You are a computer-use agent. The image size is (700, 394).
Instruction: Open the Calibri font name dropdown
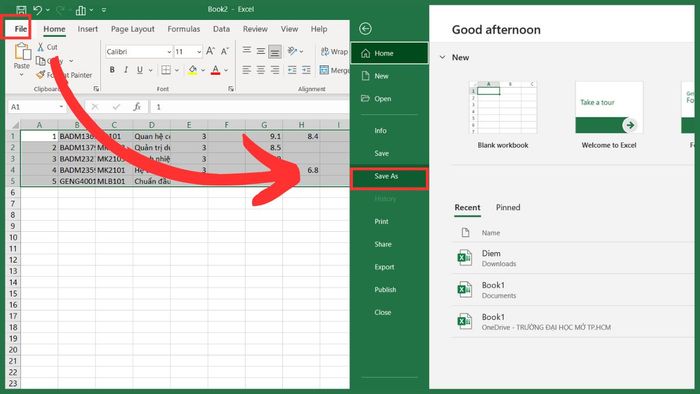coord(169,52)
